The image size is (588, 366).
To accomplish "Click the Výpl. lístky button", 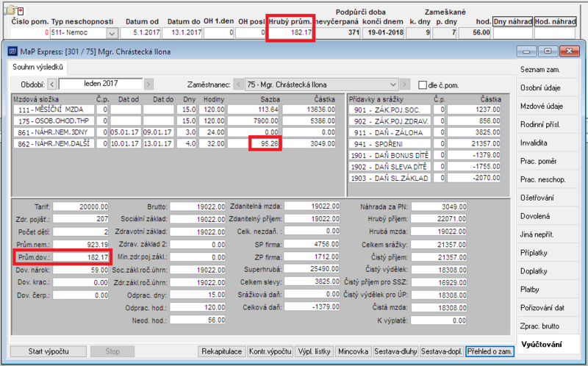I will pos(314,351).
